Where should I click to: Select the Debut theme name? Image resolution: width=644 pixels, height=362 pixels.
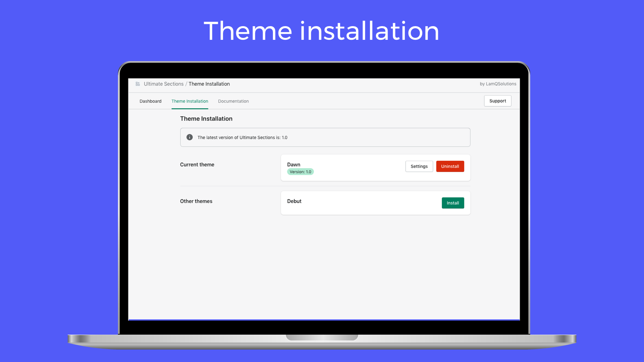(x=294, y=201)
